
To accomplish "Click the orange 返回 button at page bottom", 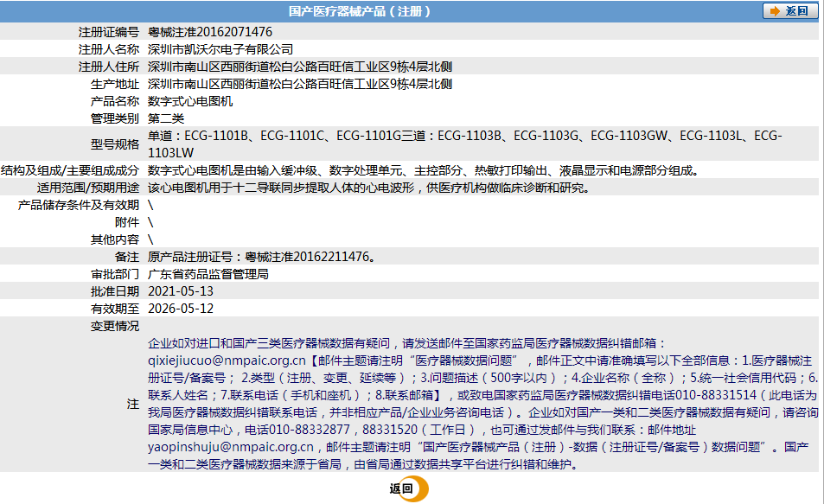I will 409,488.
